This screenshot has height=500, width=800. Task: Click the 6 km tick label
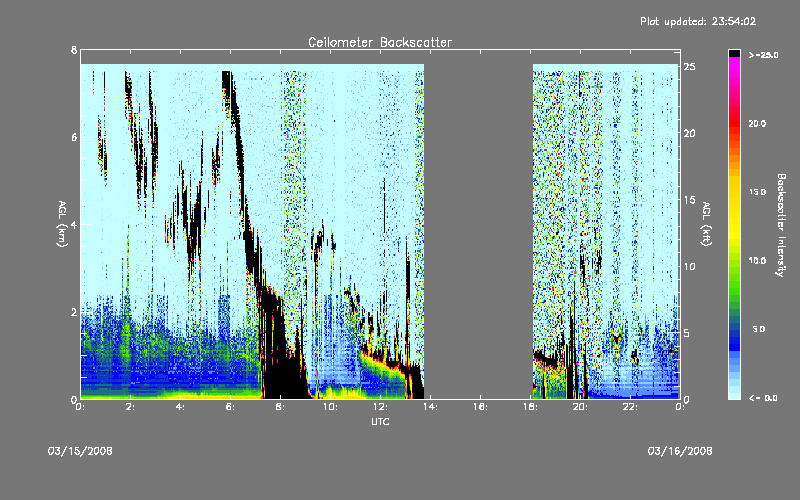[74, 137]
